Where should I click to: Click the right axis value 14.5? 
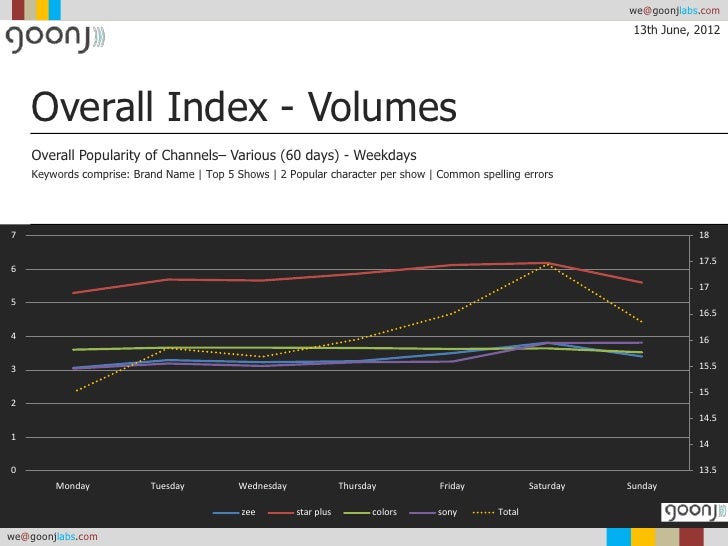pos(708,418)
